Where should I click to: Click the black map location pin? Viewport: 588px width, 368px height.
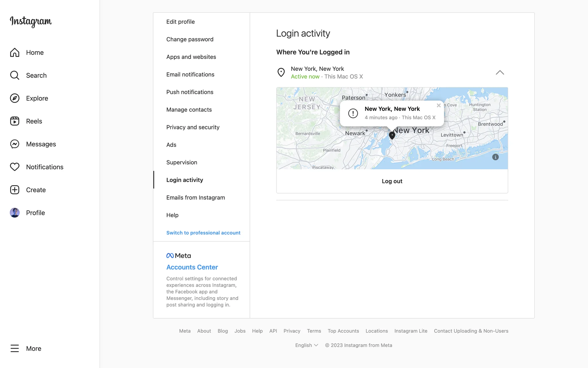click(x=392, y=135)
